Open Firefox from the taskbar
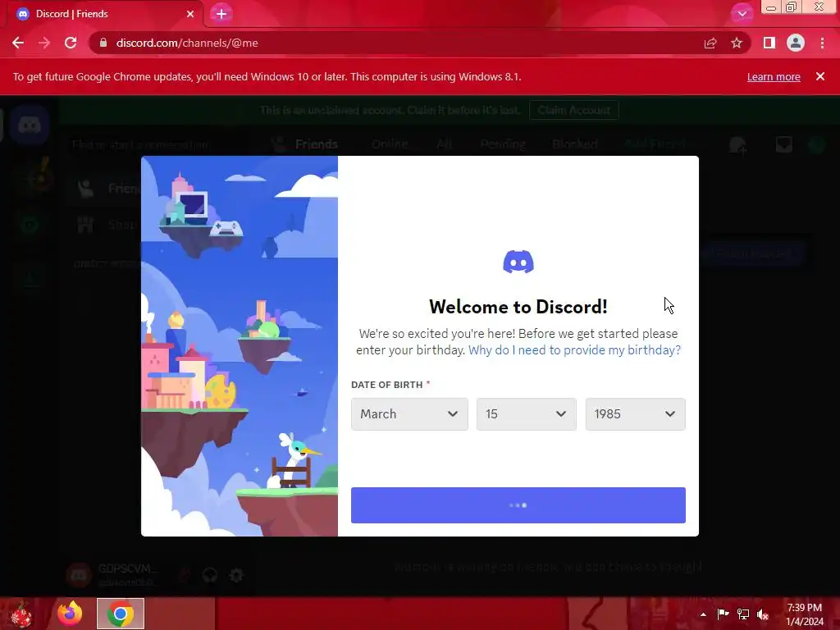The width and height of the screenshot is (840, 630). pos(70,614)
